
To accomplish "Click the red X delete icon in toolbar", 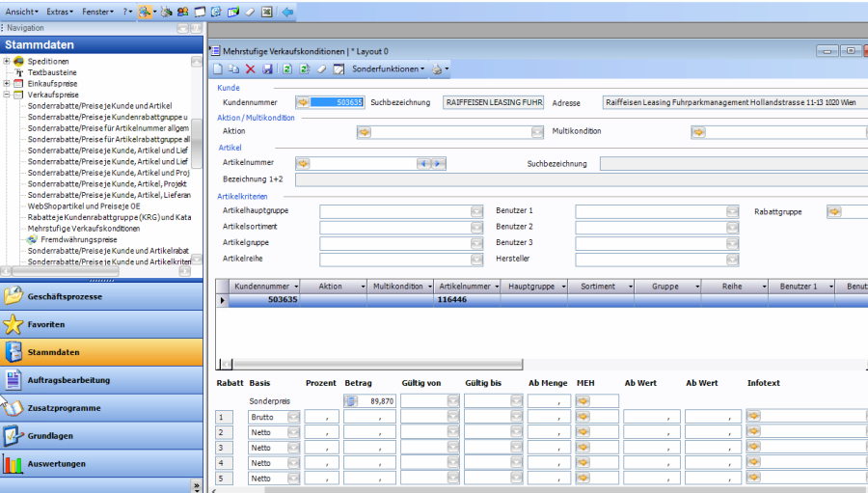I will tap(251, 69).
